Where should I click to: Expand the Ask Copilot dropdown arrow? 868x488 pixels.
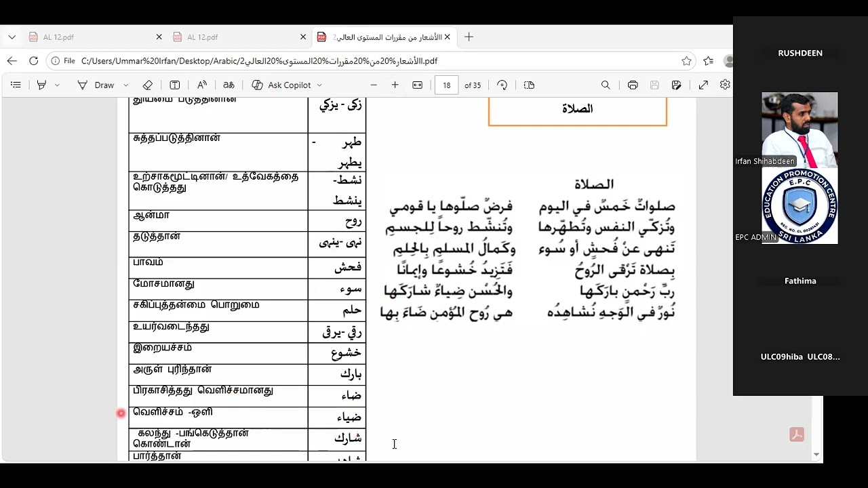point(319,85)
